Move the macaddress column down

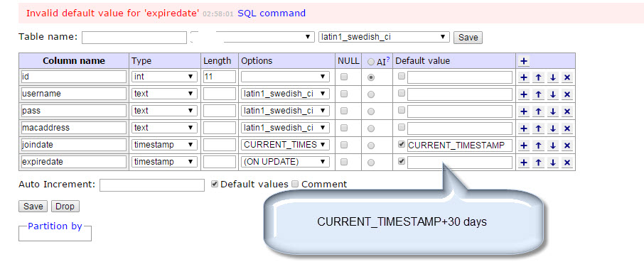[553, 128]
